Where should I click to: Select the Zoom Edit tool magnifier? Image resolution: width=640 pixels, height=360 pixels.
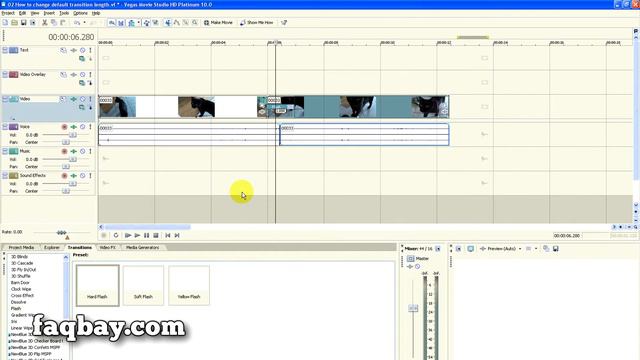(195, 23)
